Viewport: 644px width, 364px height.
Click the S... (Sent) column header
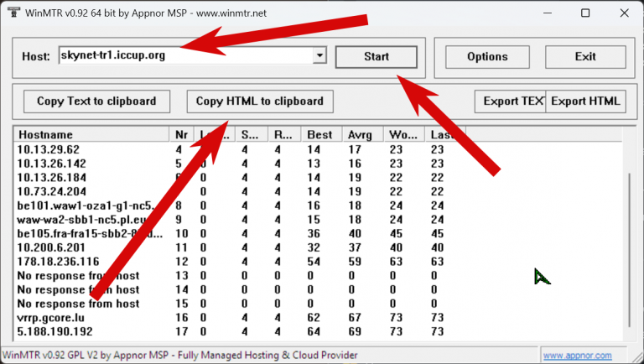click(252, 135)
